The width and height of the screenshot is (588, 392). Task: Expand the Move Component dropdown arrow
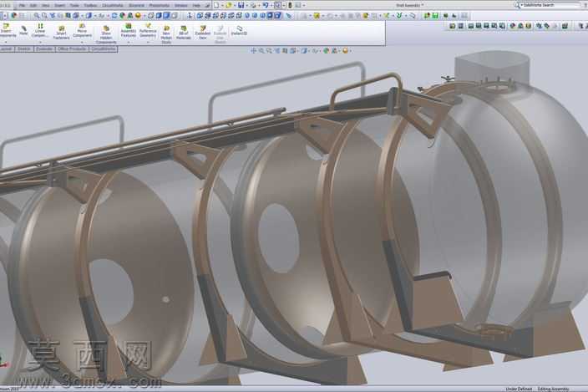(82, 42)
